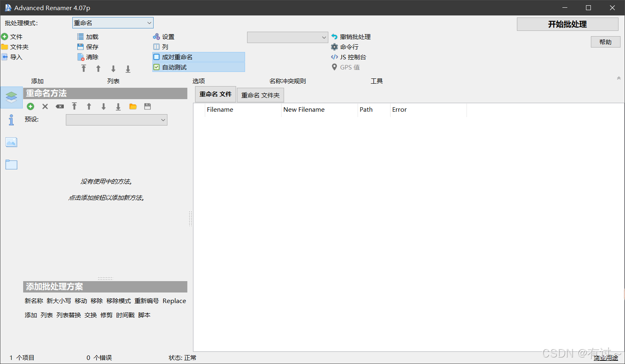Enable the 成对重命名 checkbox
The height and width of the screenshot is (364, 625).
tap(156, 57)
